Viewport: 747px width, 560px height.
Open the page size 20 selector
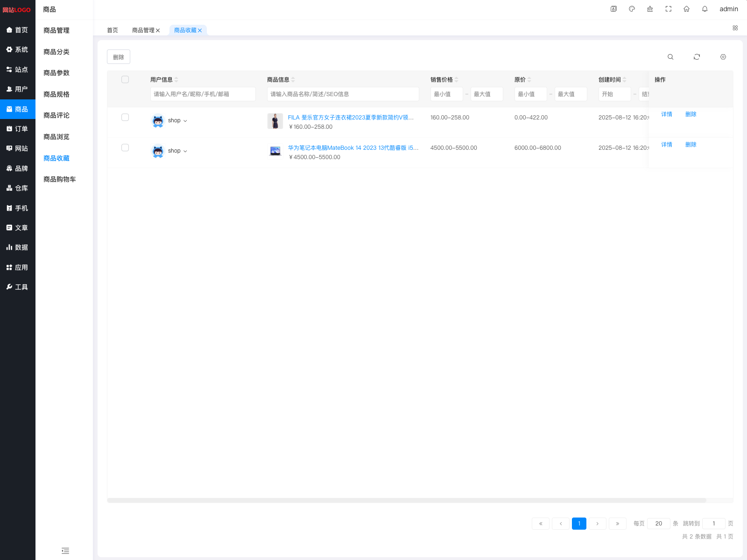(x=658, y=524)
